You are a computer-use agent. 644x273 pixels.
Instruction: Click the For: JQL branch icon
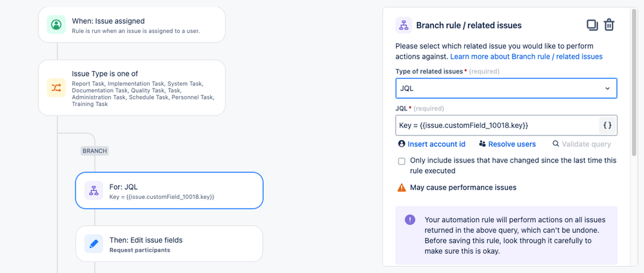coord(94,190)
